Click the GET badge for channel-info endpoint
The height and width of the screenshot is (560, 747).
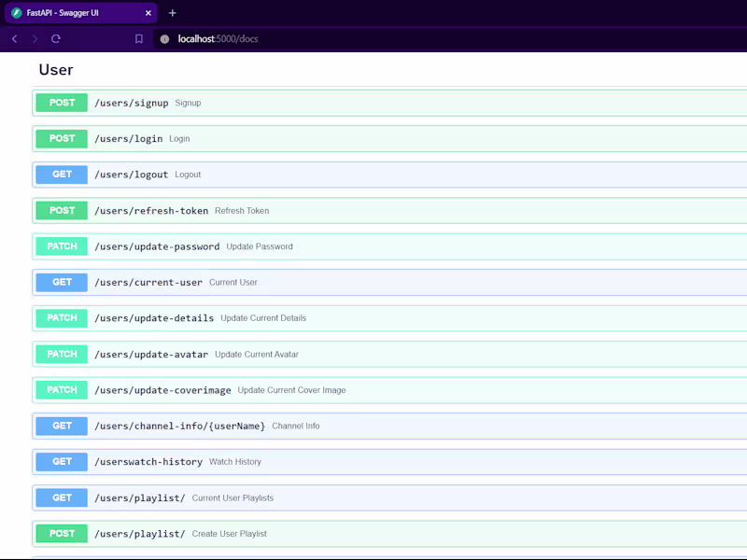pyautogui.click(x=62, y=426)
